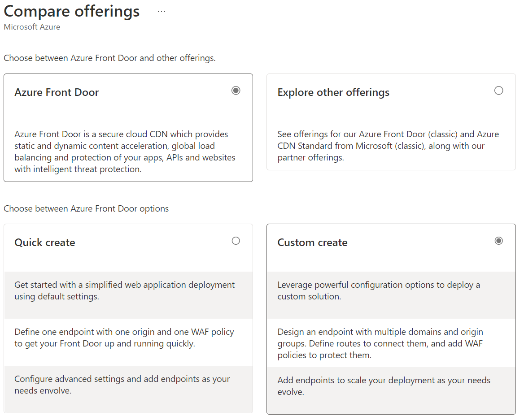Click 'Get started with a simplified web application' row
The image size is (524, 420).
125,290
